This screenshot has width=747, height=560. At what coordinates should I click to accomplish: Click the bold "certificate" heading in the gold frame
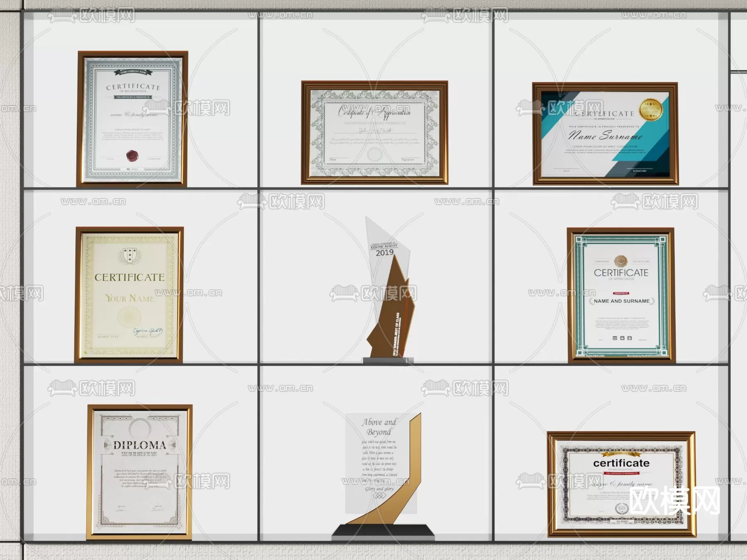tap(621, 463)
